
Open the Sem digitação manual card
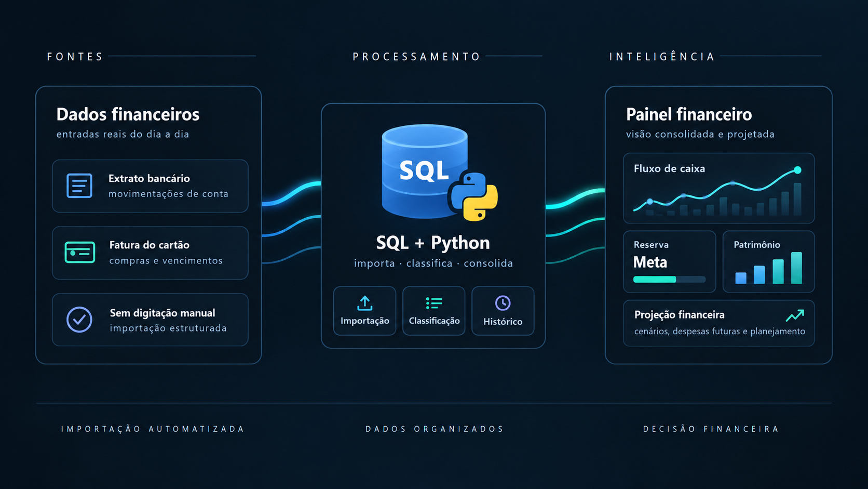coord(150,320)
